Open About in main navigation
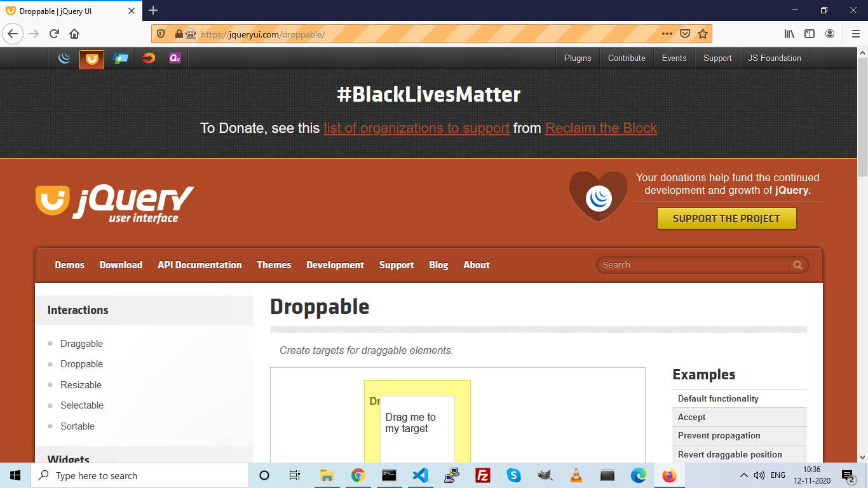The image size is (868, 488). tap(477, 265)
